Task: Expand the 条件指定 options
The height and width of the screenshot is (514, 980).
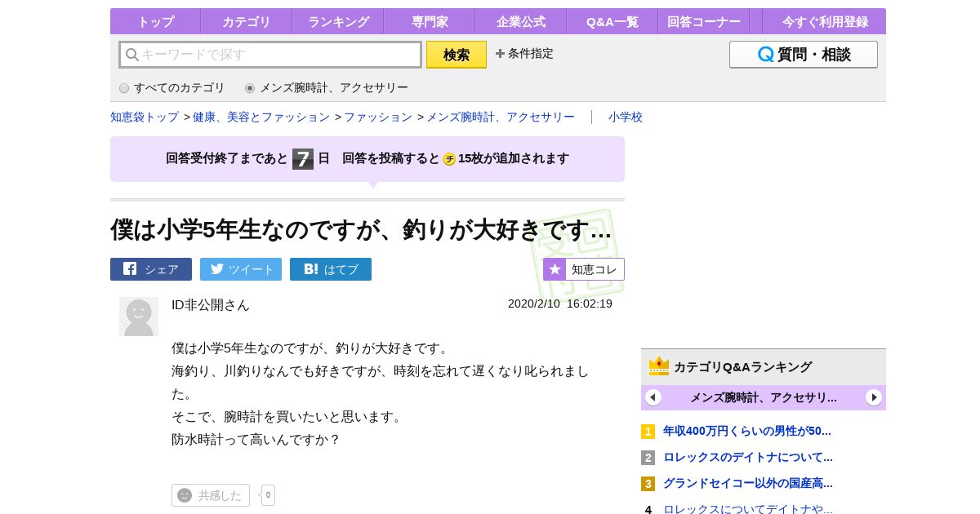Action: [524, 54]
